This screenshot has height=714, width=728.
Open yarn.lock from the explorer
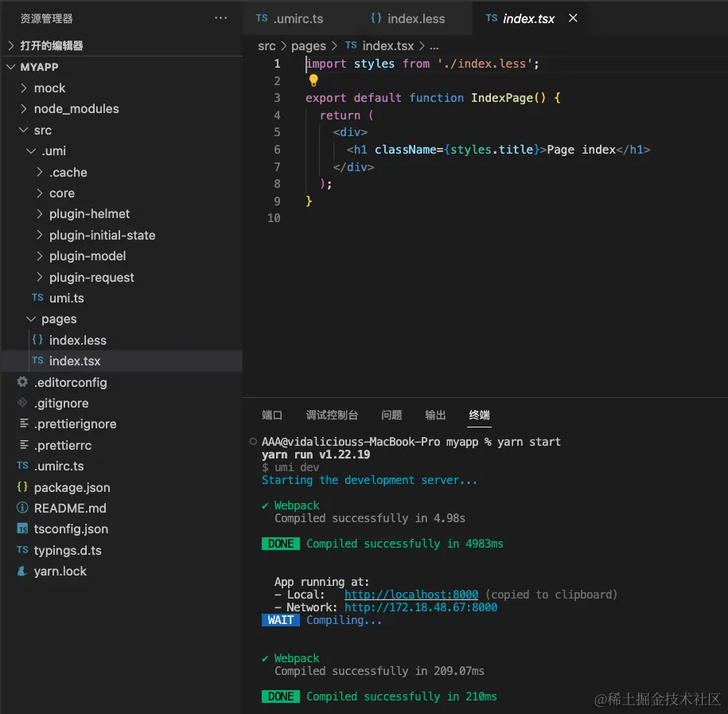click(60, 572)
